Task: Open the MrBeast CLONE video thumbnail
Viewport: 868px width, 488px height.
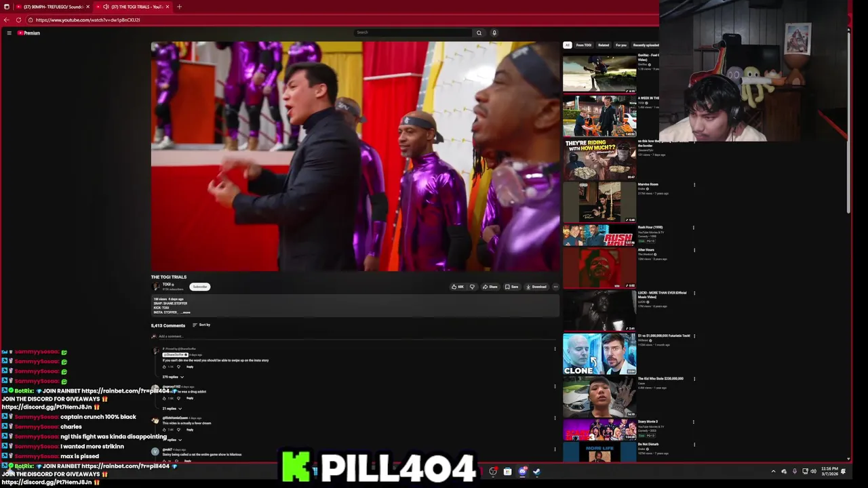Action: (599, 354)
